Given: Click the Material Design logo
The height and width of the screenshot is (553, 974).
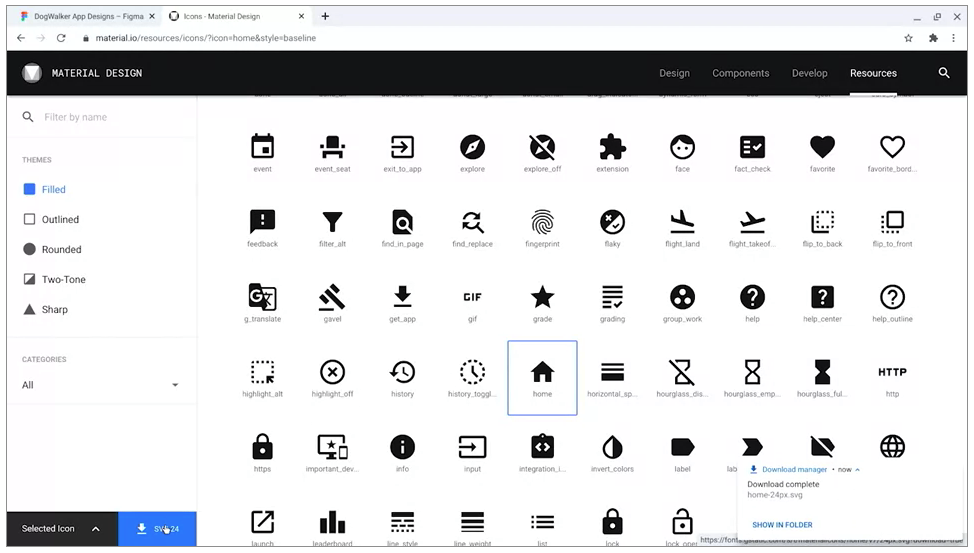Looking at the screenshot, I should (x=32, y=73).
